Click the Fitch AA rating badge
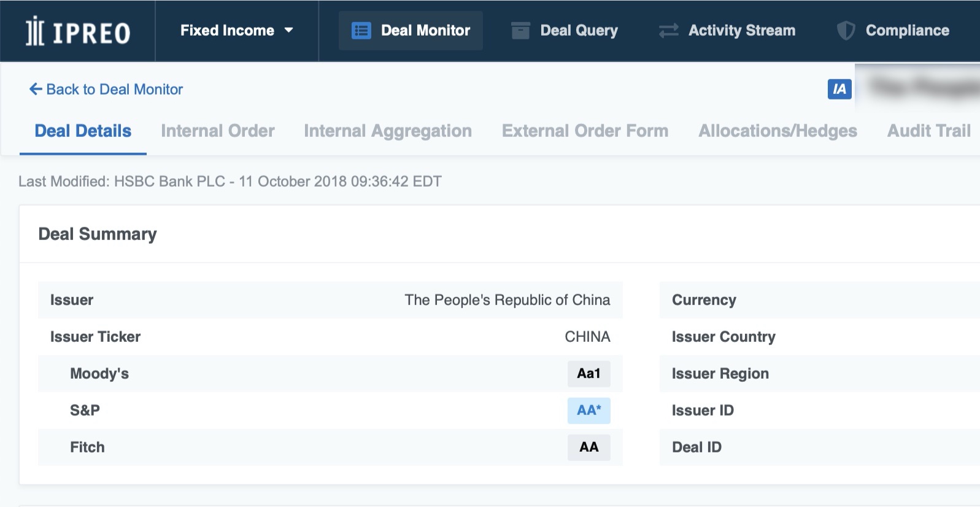Screen dimensions: 980x507 [588, 447]
